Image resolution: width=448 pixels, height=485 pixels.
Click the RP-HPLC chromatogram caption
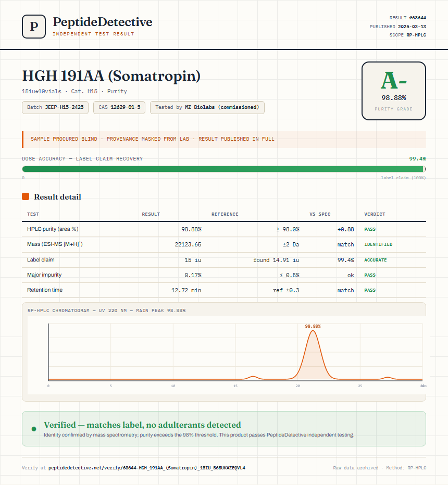tap(107, 310)
